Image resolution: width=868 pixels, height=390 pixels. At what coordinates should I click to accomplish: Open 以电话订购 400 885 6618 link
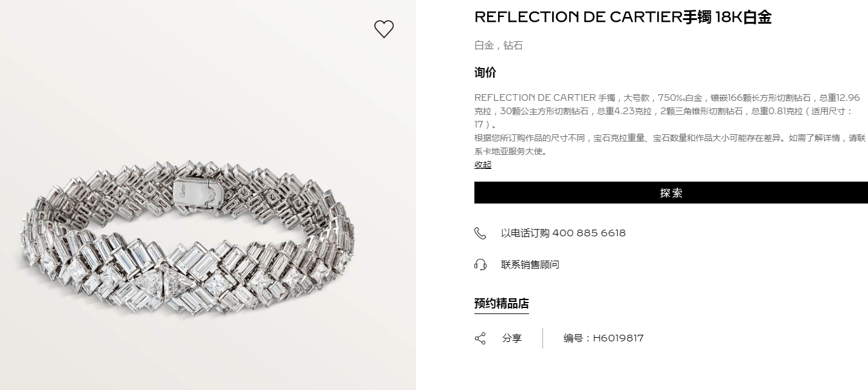click(x=563, y=233)
